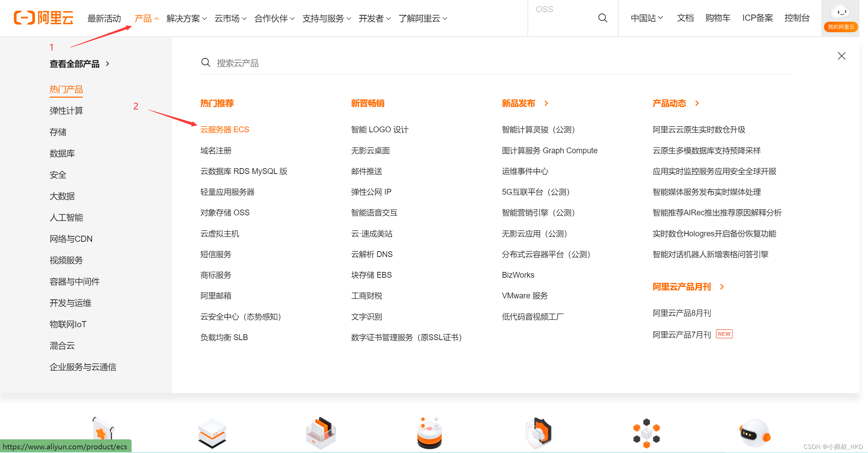Click the 控制台 link
Viewport: 868px width, 453px height.
[x=796, y=18]
